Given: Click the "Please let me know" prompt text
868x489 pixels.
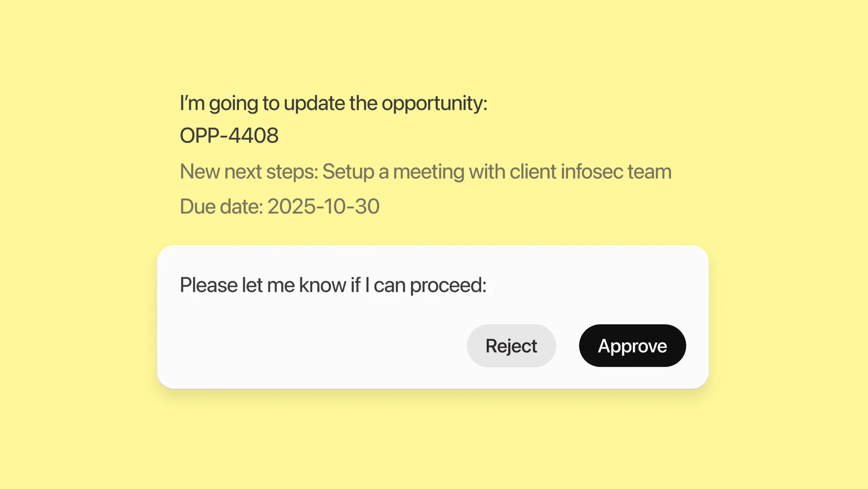Looking at the screenshot, I should pos(333,285).
